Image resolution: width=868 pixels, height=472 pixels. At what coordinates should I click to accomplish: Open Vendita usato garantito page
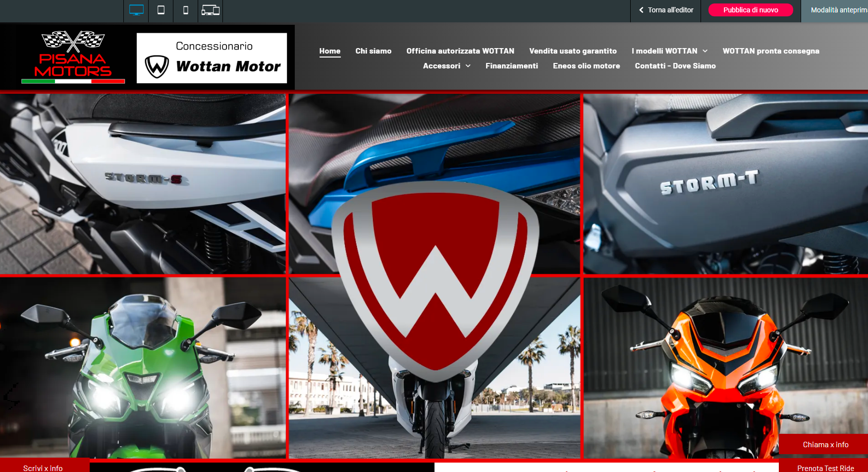[573, 51]
